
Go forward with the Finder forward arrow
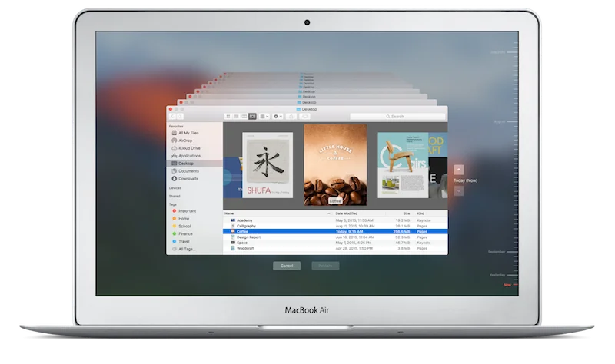pyautogui.click(x=180, y=117)
